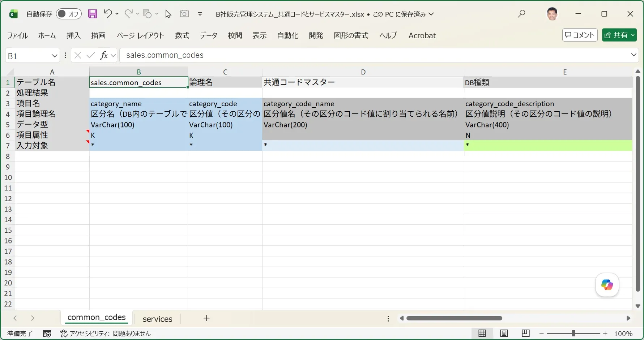Click the fx insert function icon
644x340 pixels.
(x=104, y=55)
